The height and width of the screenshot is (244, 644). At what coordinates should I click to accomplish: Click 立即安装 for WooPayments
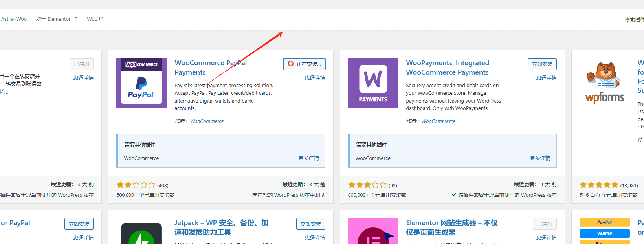coord(542,64)
